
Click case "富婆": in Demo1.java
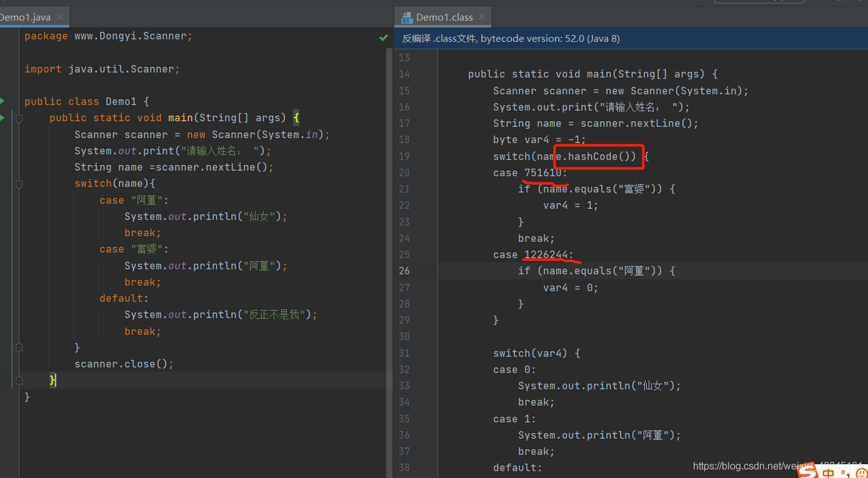click(x=134, y=249)
